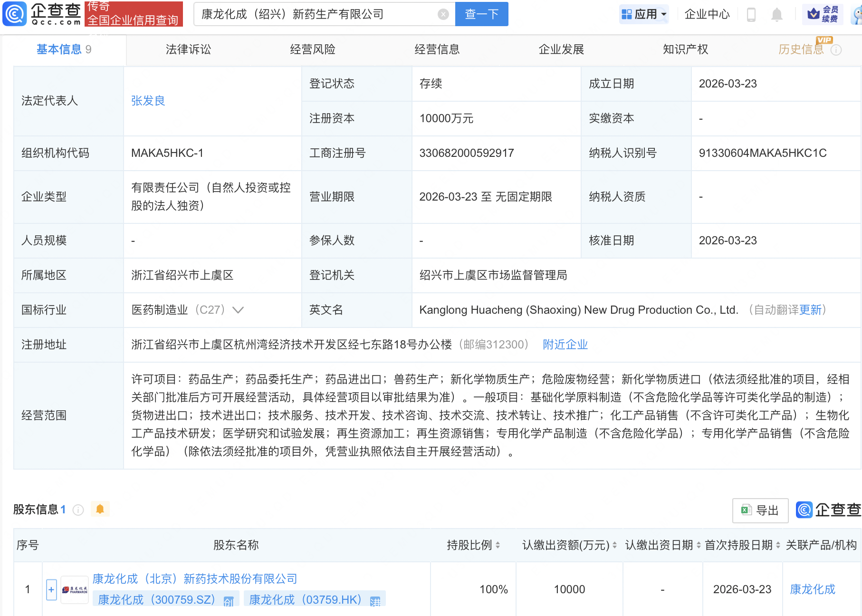Switch to the 法律诉讼 tab
This screenshot has height=616, width=862.
tap(188, 49)
